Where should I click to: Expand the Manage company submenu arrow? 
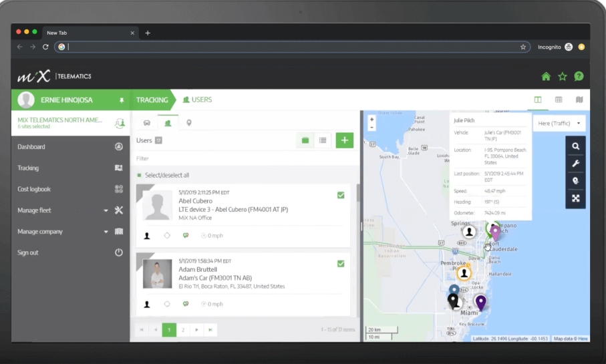tap(106, 232)
